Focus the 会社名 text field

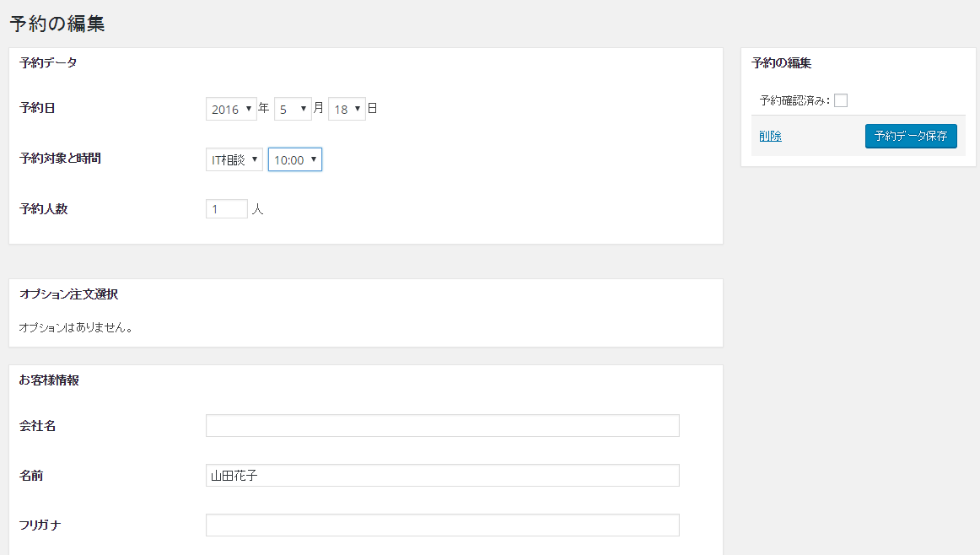pos(443,426)
